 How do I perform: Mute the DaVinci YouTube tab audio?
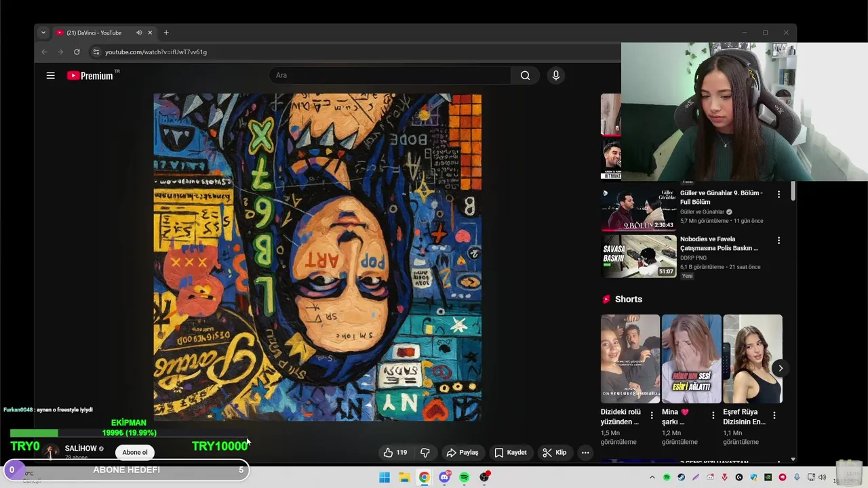pos(139,33)
